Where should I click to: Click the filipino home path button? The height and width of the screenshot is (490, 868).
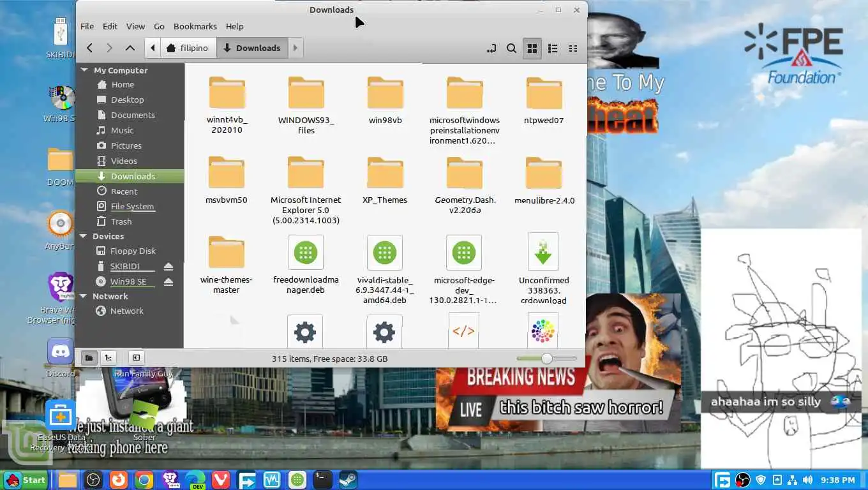pos(188,48)
